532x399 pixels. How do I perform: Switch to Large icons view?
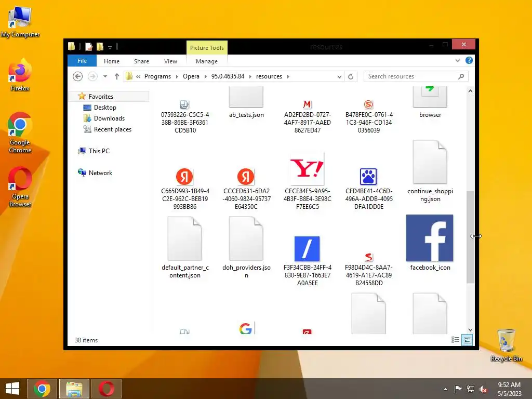(467, 340)
